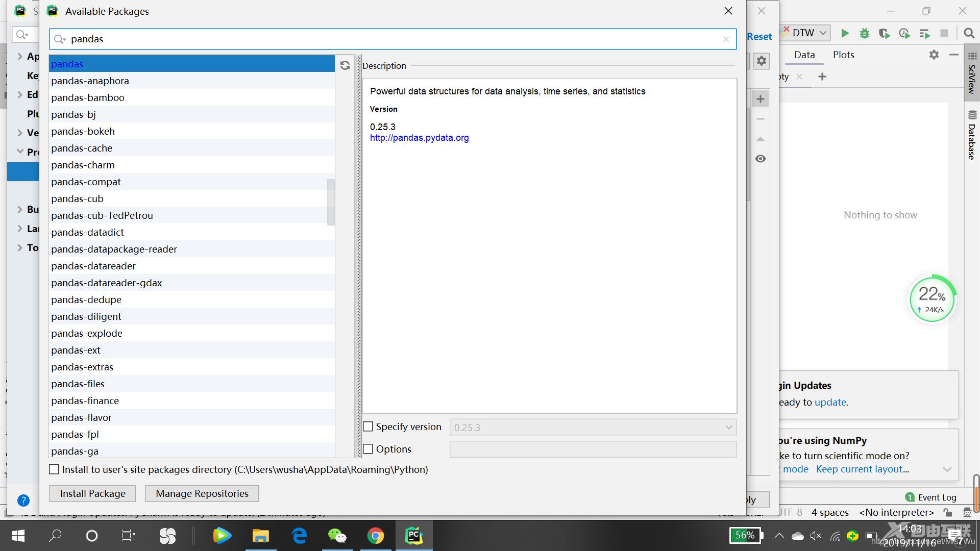This screenshot has width=980, height=551.
Task: Open the Event Log
Action: [931, 497]
